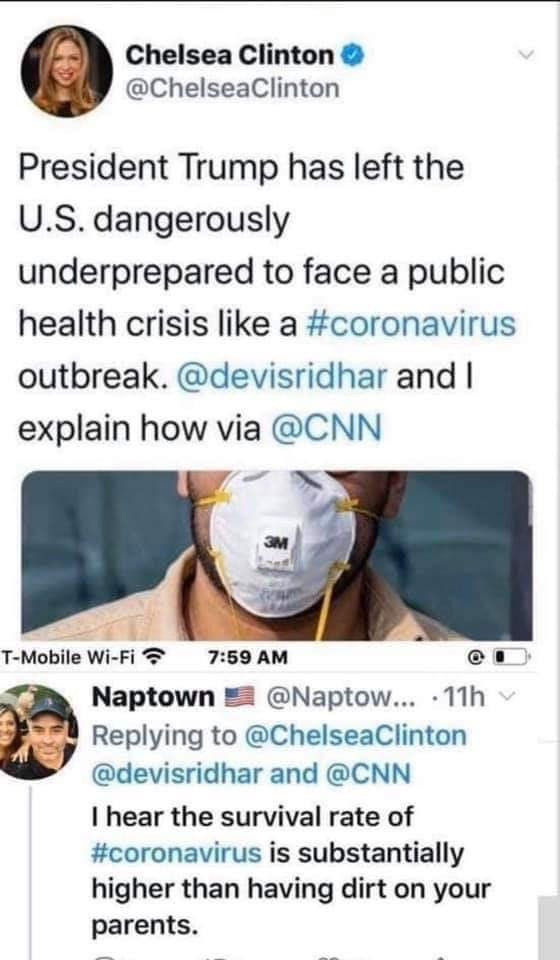Expand Chelsea Clinton tweet options chevron
This screenshot has height=960, width=560.
point(526,55)
